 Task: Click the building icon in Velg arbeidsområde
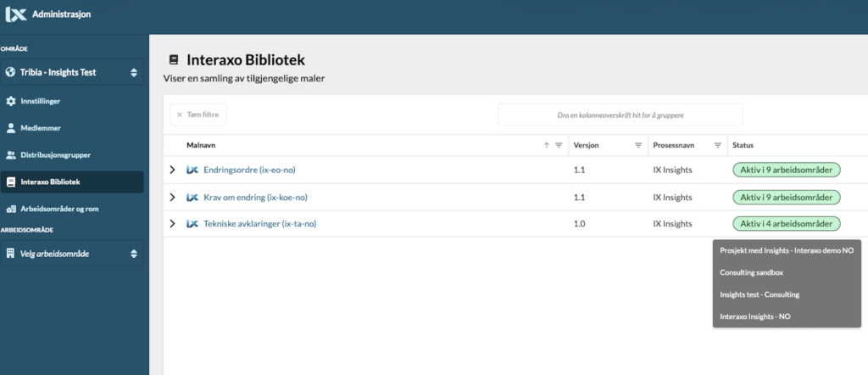click(10, 253)
